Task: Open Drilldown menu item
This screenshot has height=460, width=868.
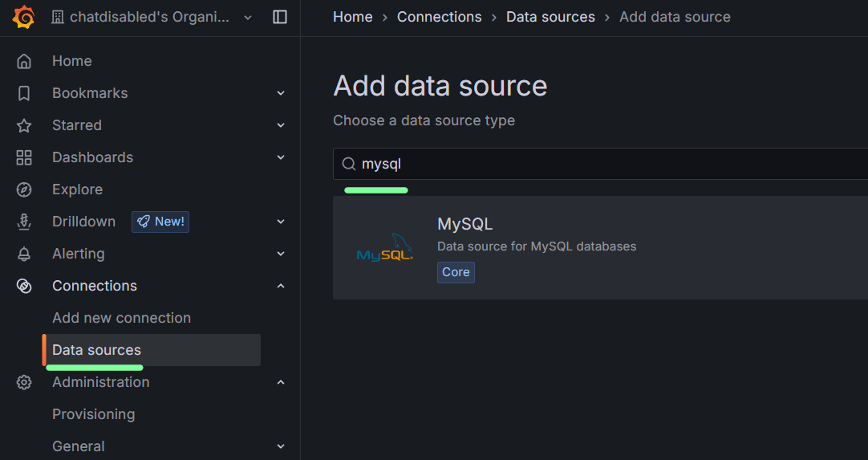Action: point(83,222)
